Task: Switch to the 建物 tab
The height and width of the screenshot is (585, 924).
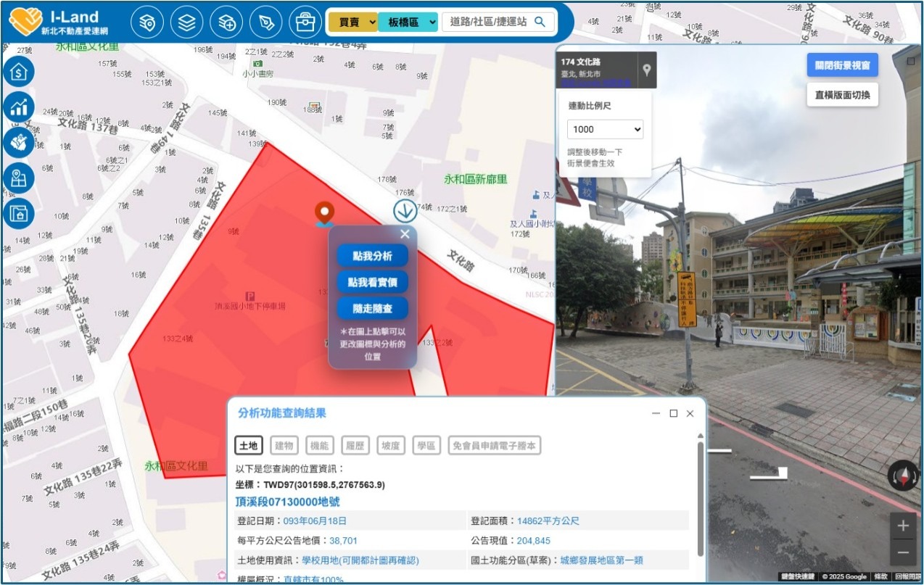Action: (x=284, y=446)
